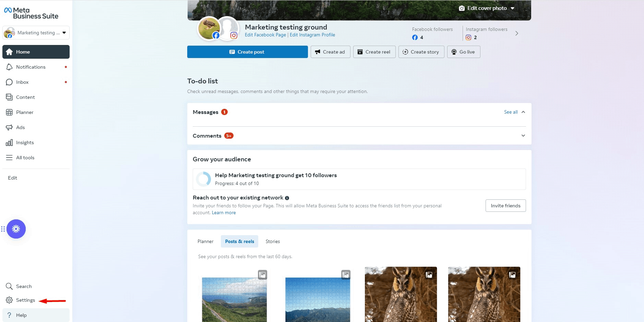Open the Search magnifier icon
Image resolution: width=644 pixels, height=322 pixels.
click(x=9, y=286)
